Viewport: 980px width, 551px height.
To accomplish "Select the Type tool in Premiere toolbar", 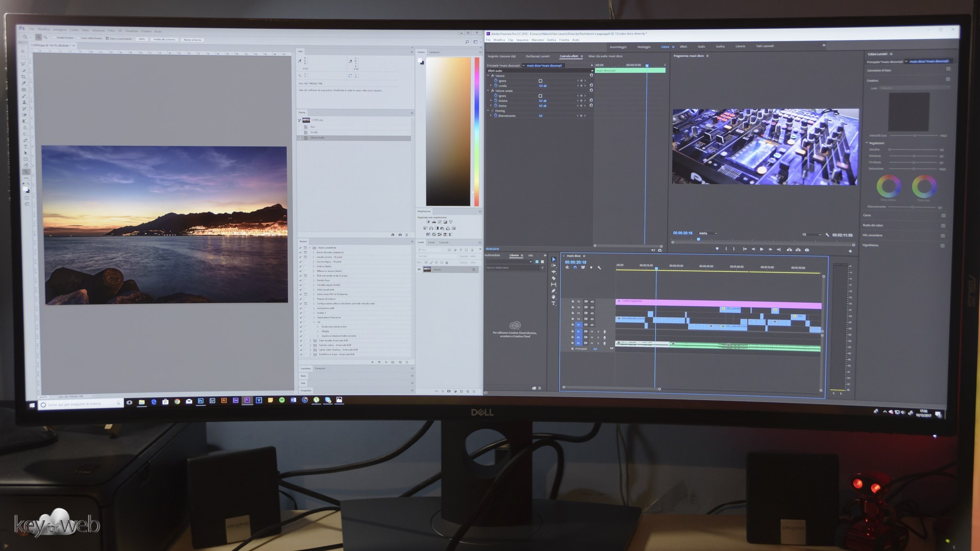I will point(554,303).
